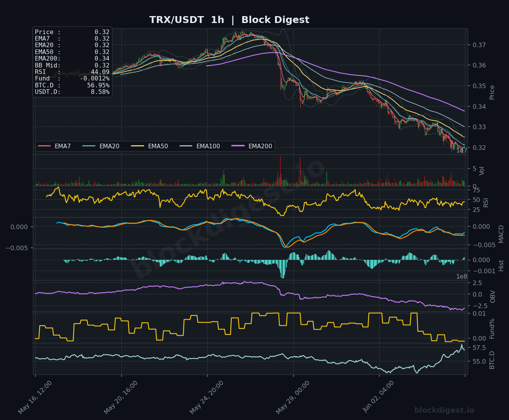Viewport: 509px width, 420px height.
Task: Click the EMA200 0.34 row in the info box
Action: 72,59
